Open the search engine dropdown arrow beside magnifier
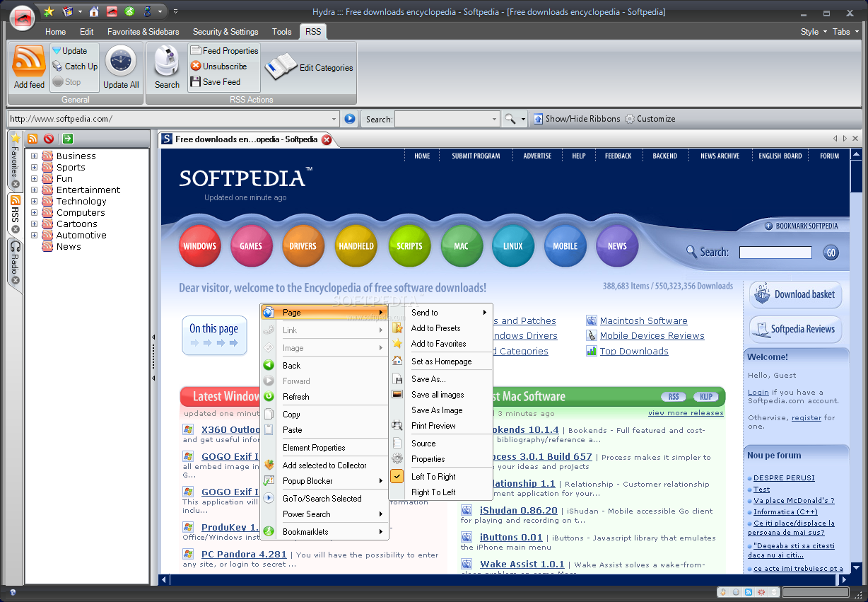 (x=524, y=119)
